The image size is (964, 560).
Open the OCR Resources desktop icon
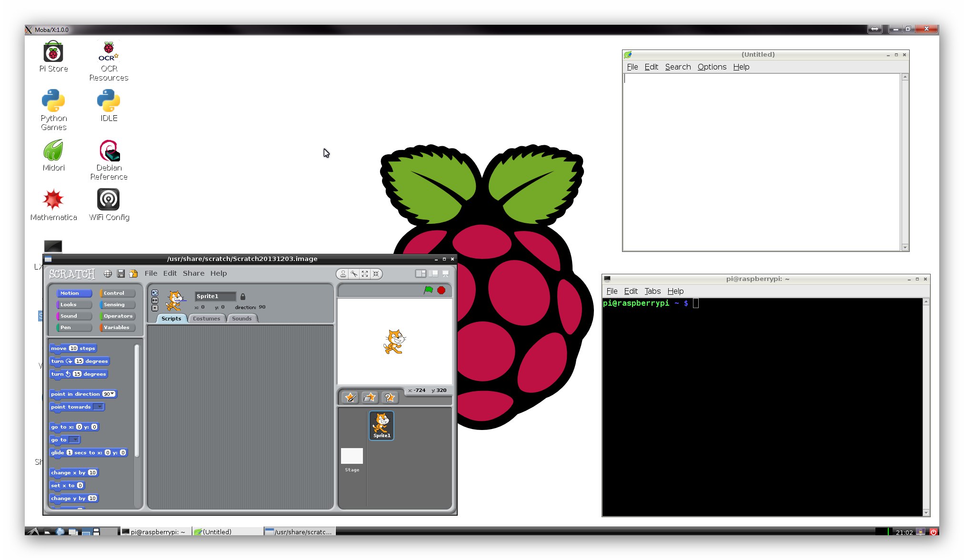(x=109, y=61)
